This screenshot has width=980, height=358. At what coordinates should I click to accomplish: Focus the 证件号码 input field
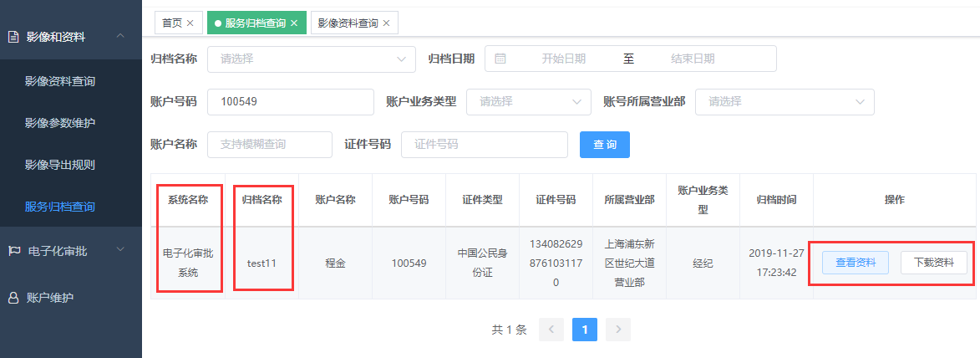(485, 145)
